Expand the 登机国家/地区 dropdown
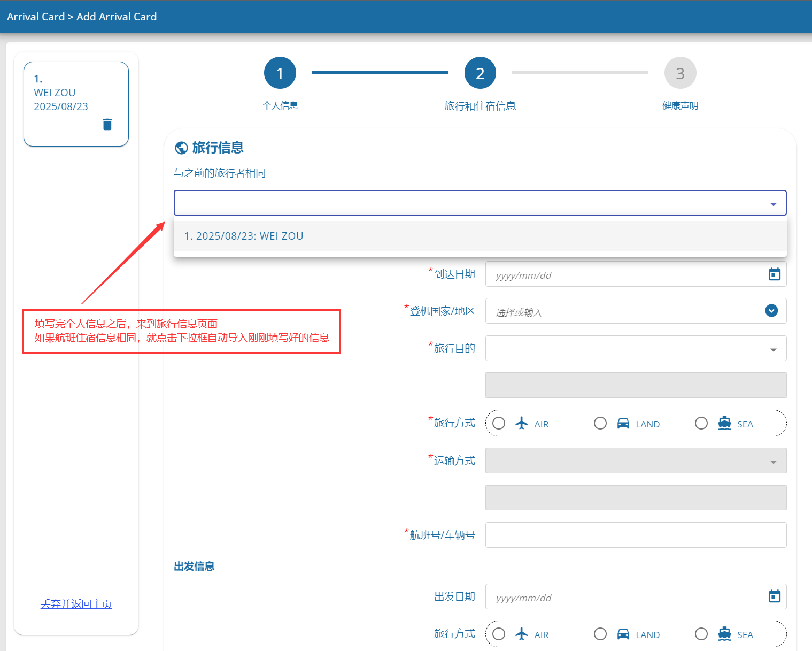The image size is (812, 651). coord(771,311)
